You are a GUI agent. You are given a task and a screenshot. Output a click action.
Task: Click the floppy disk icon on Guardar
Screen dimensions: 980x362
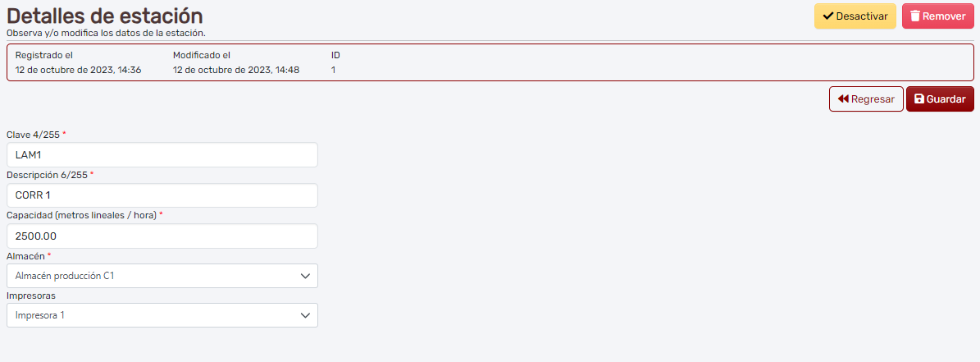tap(918, 99)
